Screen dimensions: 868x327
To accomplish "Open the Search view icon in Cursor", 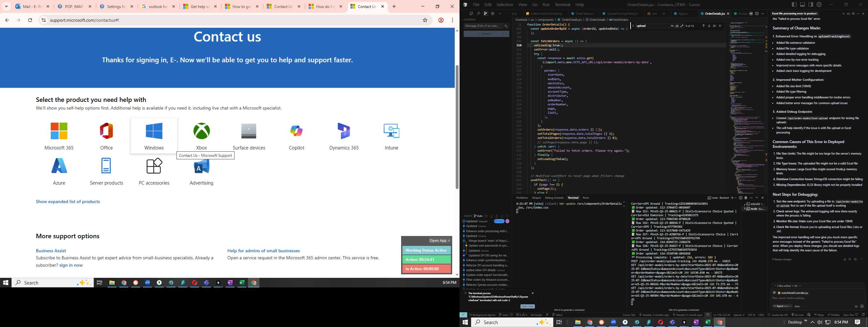I will pyautogui.click(x=478, y=13).
